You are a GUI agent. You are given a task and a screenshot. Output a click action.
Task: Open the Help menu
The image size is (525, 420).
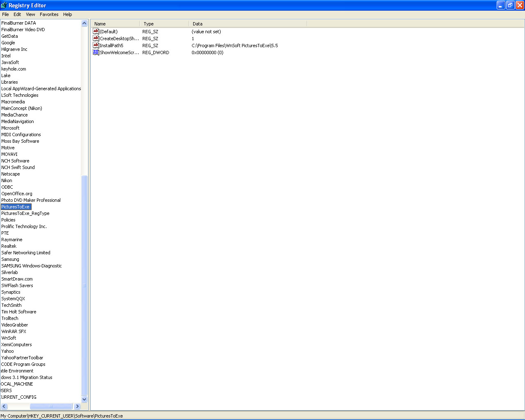pyautogui.click(x=68, y=14)
